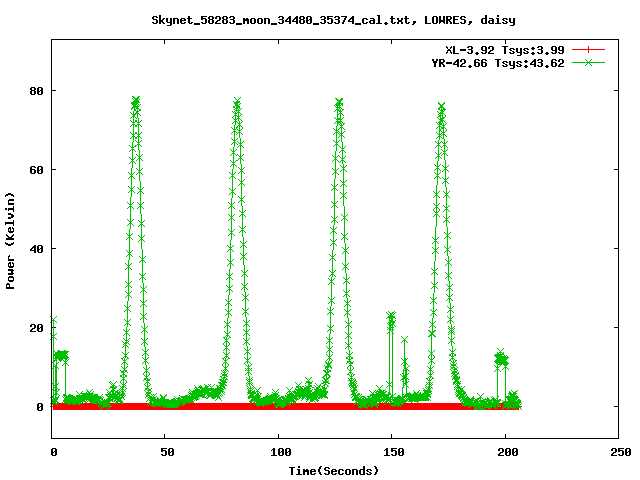The image size is (640, 480).
Task: Click the green YR legend line sample
Action: click(588, 62)
